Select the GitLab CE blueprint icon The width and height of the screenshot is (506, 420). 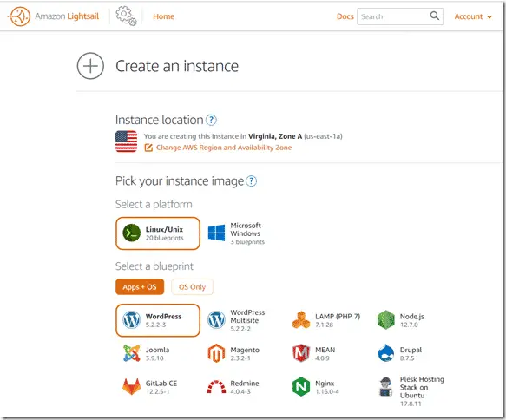[x=132, y=387]
